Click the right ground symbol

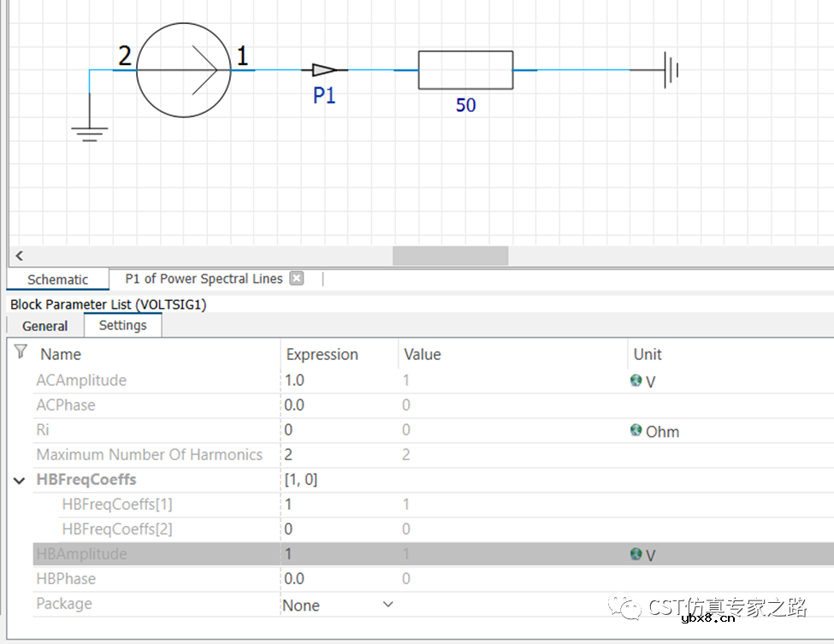point(671,70)
